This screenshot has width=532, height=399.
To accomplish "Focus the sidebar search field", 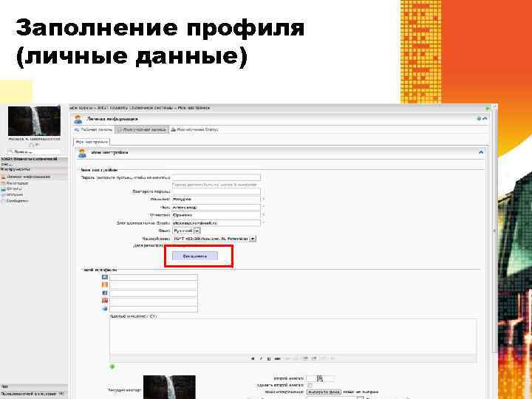I will [34, 152].
